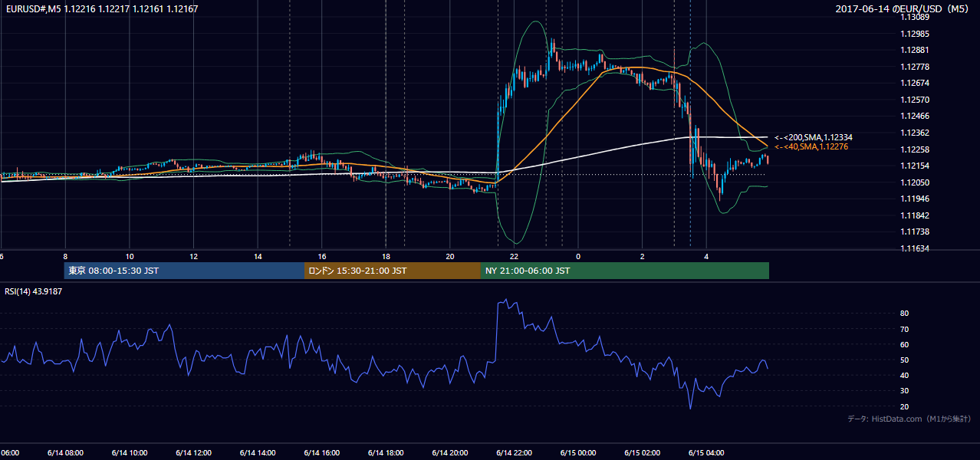This screenshot has width=980, height=460.
Task: Click RSI axis level 50
Action: click(x=905, y=360)
